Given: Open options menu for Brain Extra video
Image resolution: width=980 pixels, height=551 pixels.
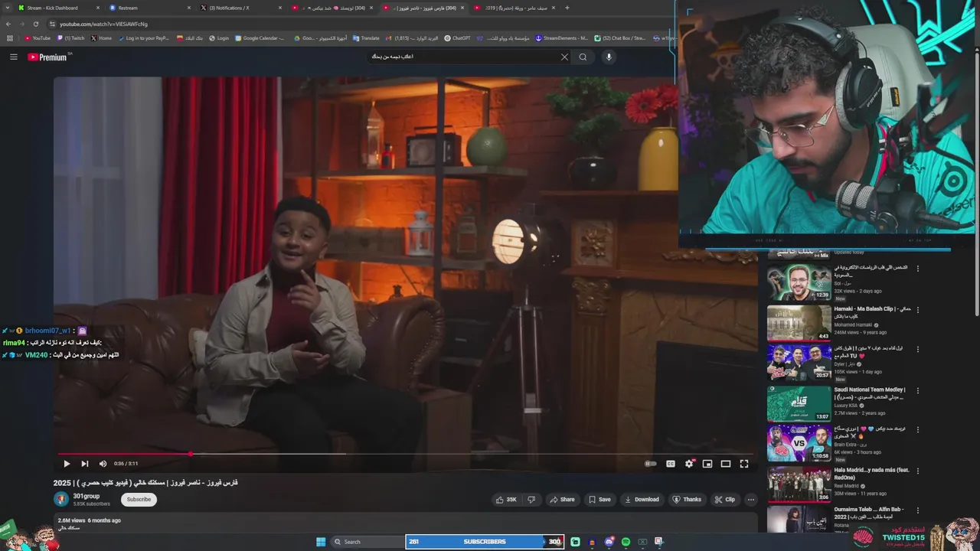Looking at the screenshot, I should (917, 430).
